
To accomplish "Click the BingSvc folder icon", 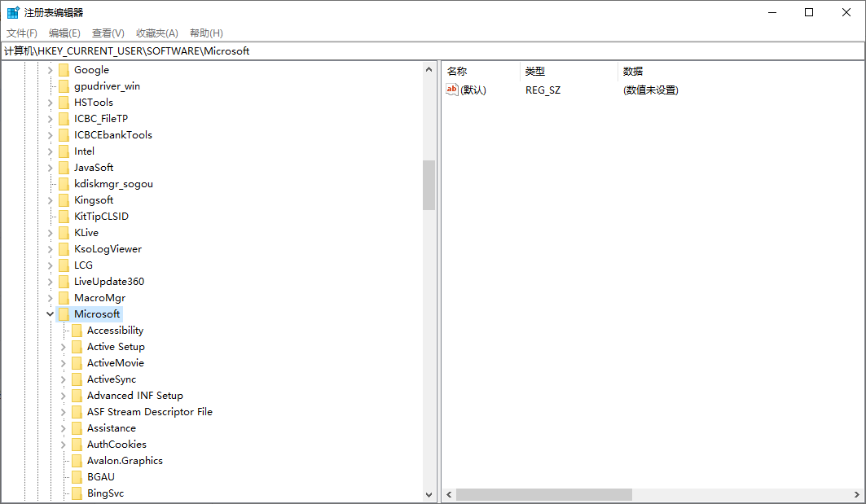I will pyautogui.click(x=78, y=493).
